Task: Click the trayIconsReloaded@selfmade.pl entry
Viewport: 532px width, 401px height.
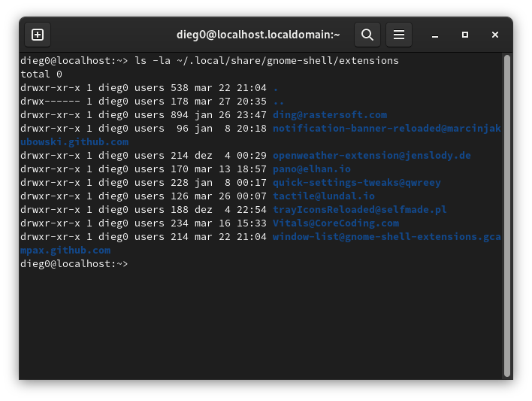Action: pyautogui.click(x=359, y=210)
